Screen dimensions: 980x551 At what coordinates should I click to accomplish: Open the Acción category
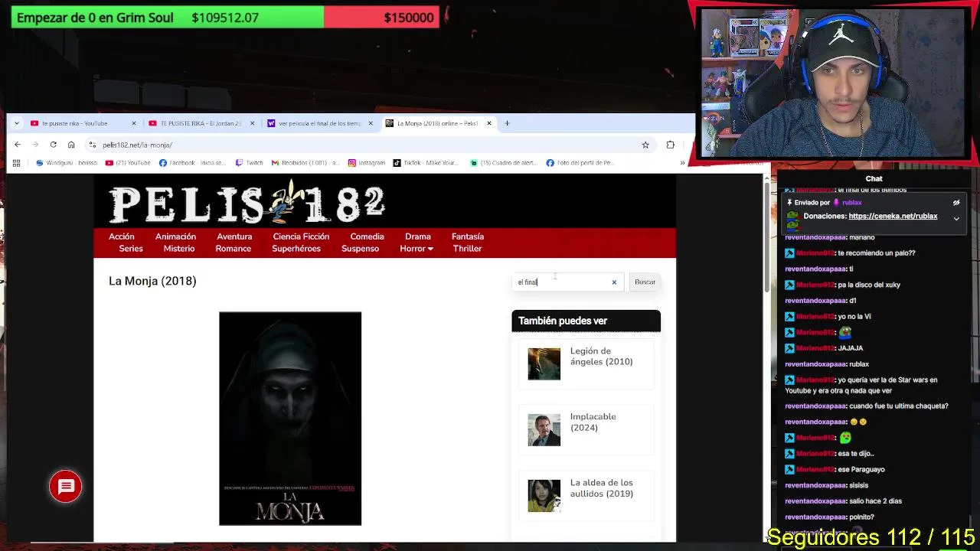pos(121,236)
